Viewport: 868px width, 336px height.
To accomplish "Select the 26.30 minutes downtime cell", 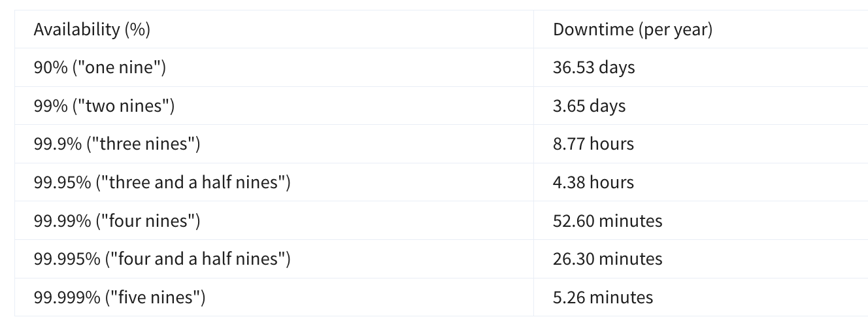I will [607, 259].
